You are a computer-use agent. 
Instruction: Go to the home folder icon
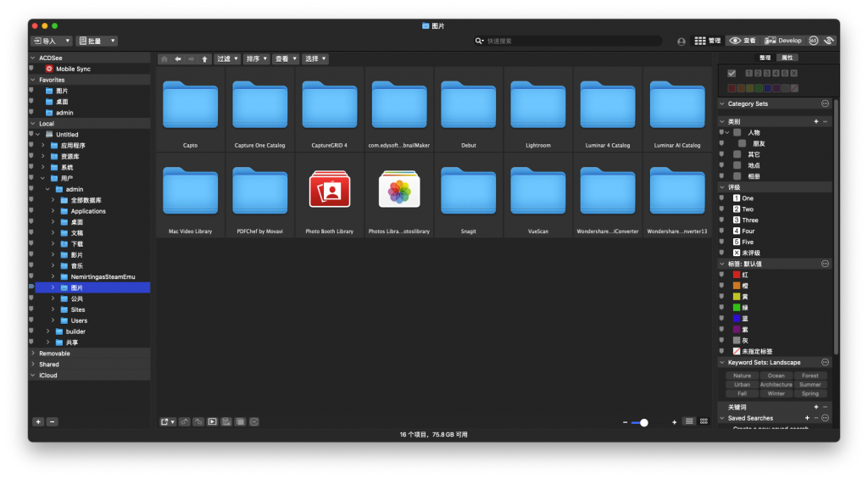point(164,58)
